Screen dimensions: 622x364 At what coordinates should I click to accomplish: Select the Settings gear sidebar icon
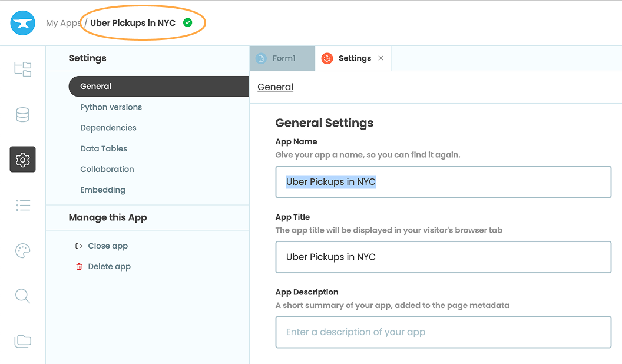point(23,160)
